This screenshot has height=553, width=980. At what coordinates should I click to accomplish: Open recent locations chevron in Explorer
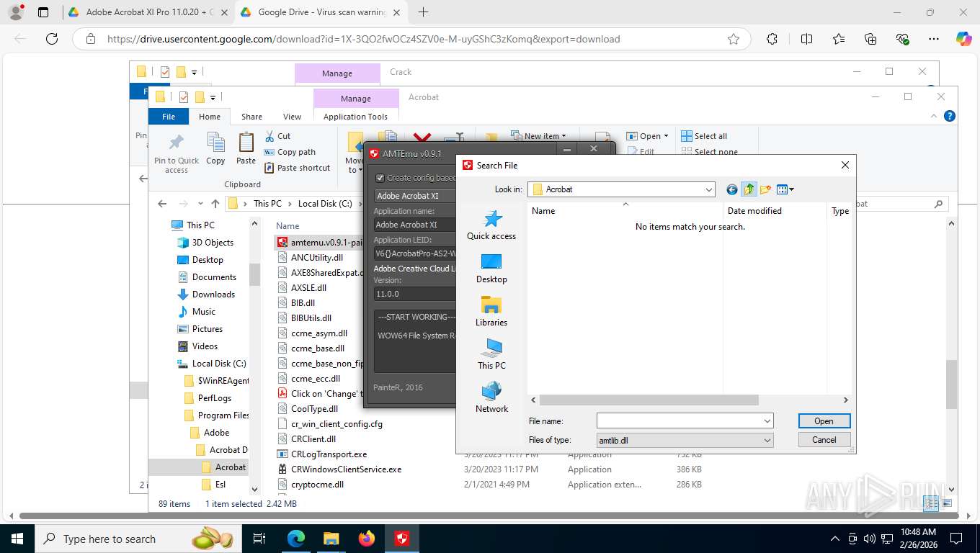pyautogui.click(x=200, y=204)
